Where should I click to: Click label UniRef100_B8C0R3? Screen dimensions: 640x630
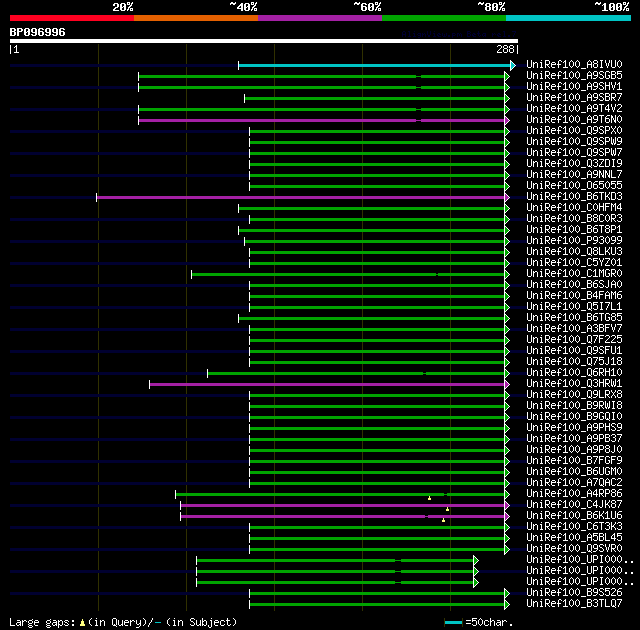(574, 219)
